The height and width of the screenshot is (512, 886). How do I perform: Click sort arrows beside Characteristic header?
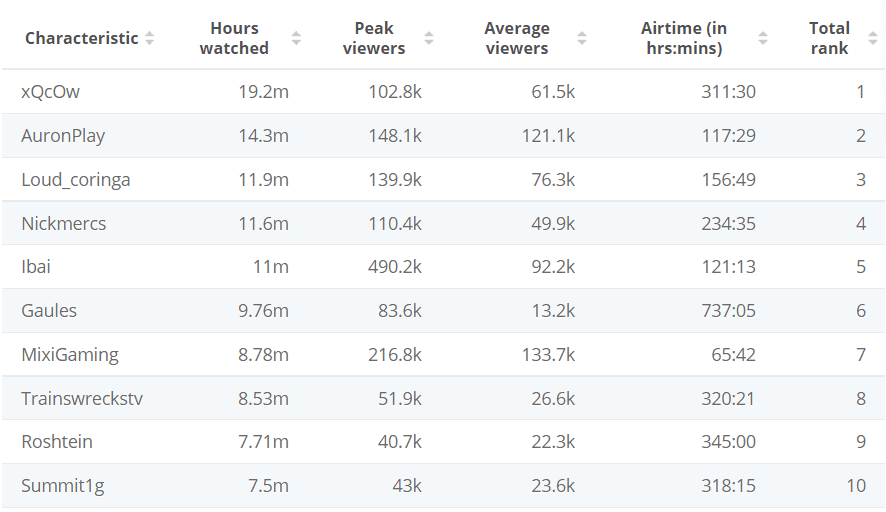tap(150, 38)
